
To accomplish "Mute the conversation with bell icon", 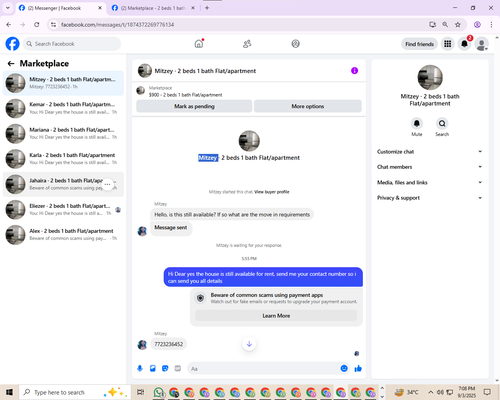I will (417, 124).
